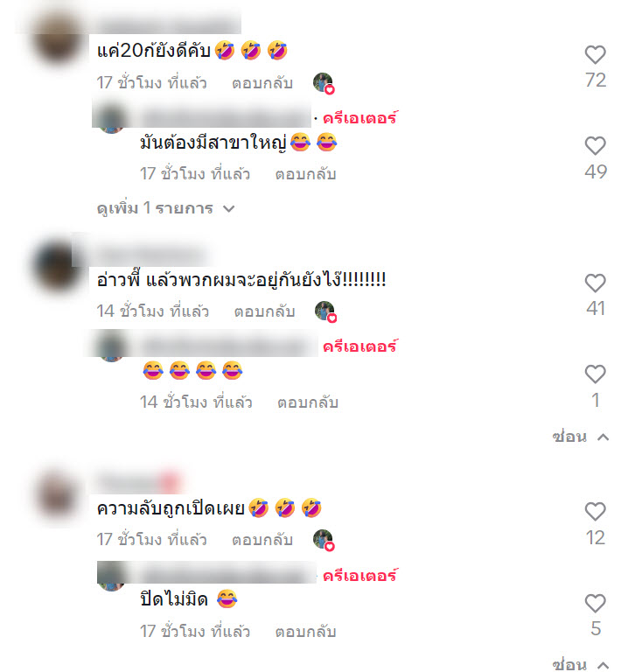Click creator-liked badge under แค่20 comment
The width and height of the screenshot is (628, 672).
[324, 83]
